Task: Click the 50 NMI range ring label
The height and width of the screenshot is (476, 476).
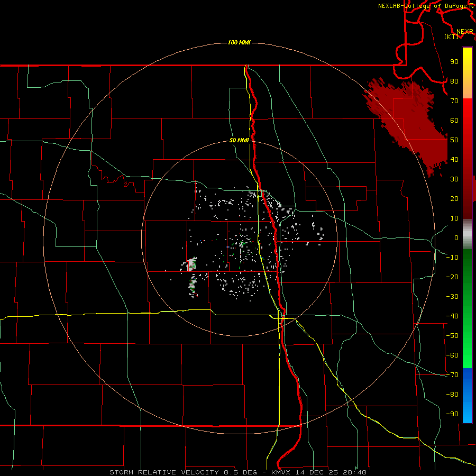Action: click(x=239, y=140)
